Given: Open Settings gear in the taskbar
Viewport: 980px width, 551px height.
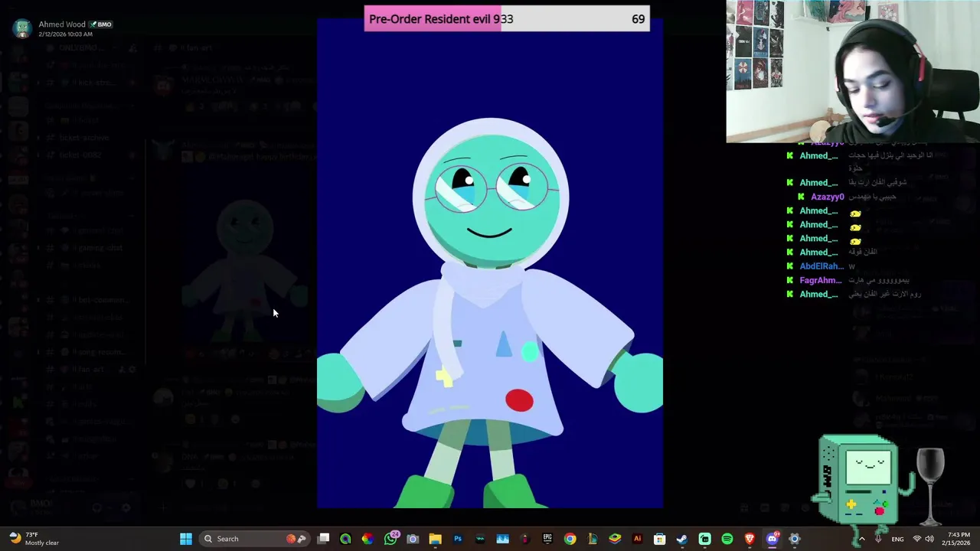Looking at the screenshot, I should click(794, 539).
